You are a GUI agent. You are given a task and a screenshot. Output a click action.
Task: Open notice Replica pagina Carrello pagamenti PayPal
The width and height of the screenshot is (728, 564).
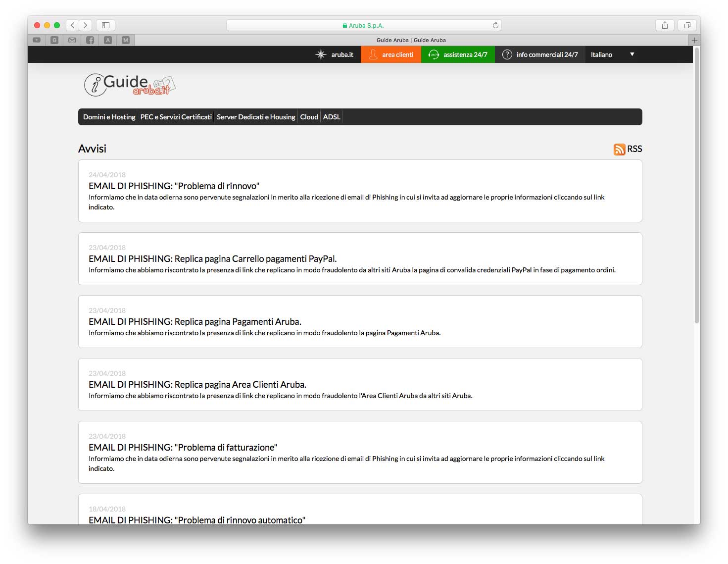[x=213, y=259]
